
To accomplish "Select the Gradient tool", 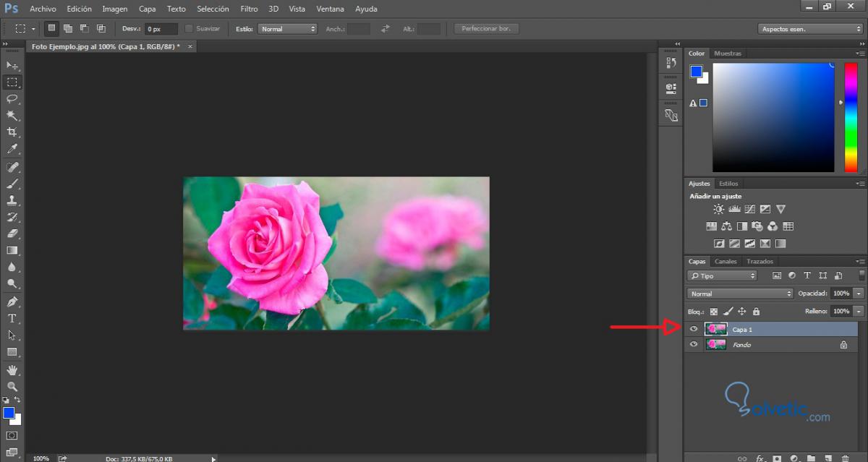I will (12, 250).
